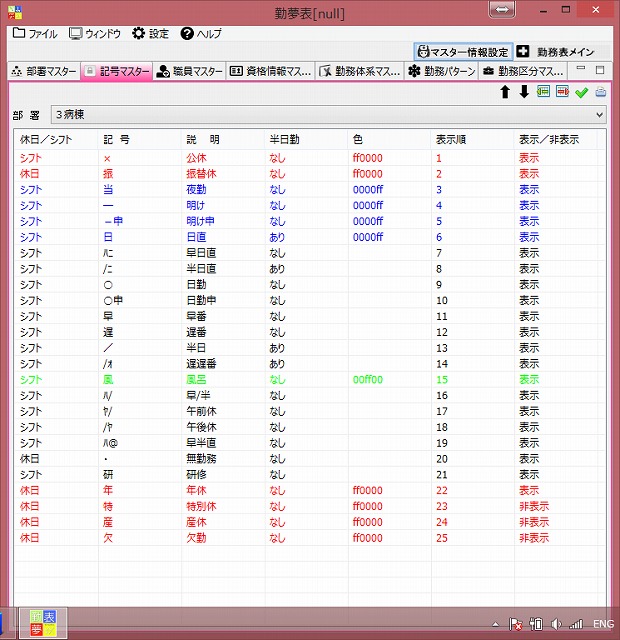Sort by the 記号 column header
Image resolution: width=620 pixels, height=640 pixels.
pos(140,140)
